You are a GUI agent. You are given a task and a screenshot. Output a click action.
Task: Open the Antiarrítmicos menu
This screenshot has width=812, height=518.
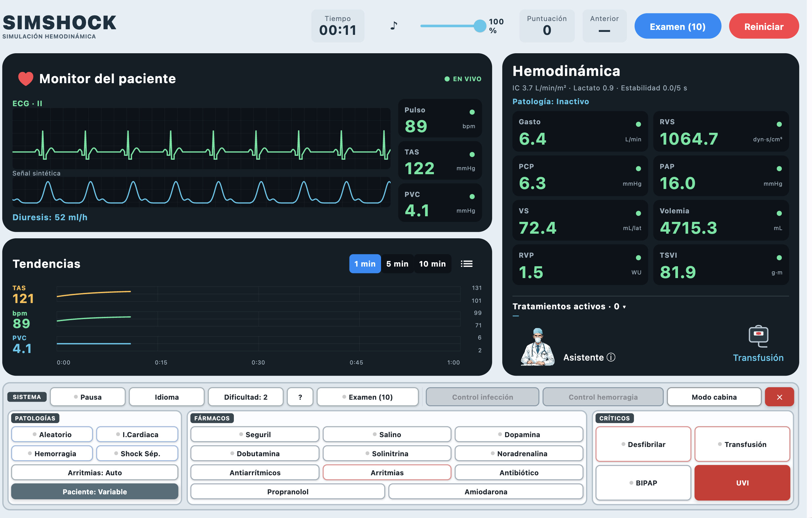(x=255, y=472)
